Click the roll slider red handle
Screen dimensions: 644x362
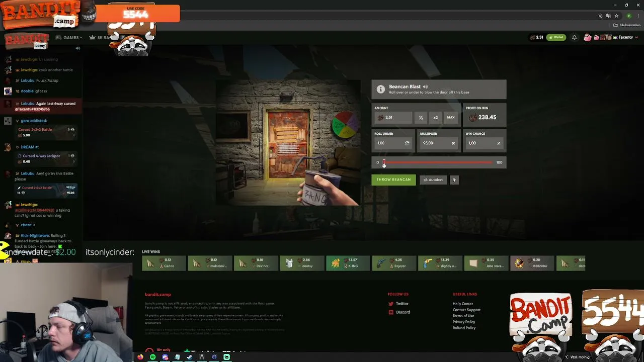click(x=384, y=162)
